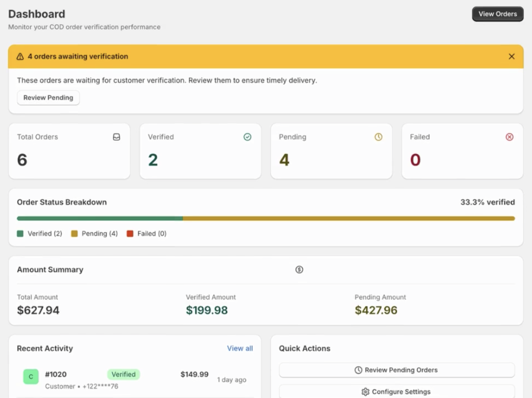Image resolution: width=532 pixels, height=398 pixels.
Task: Click the red Failed legend swatch
Action: point(130,234)
